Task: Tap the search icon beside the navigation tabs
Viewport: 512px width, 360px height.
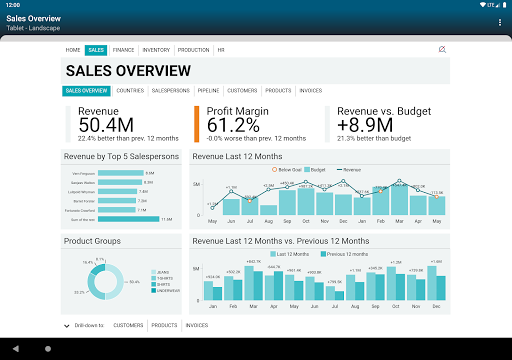Action: pos(442,50)
